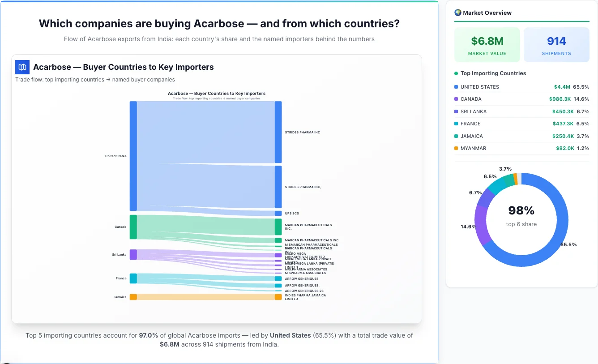Click the globe icon beside Market Overview
Viewport: 598px width, 364px height.
pyautogui.click(x=457, y=13)
